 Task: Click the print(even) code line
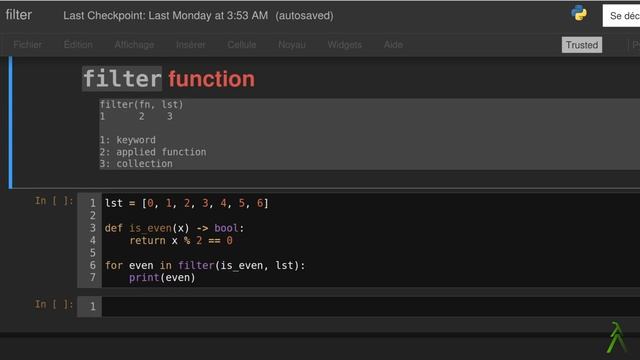162,278
